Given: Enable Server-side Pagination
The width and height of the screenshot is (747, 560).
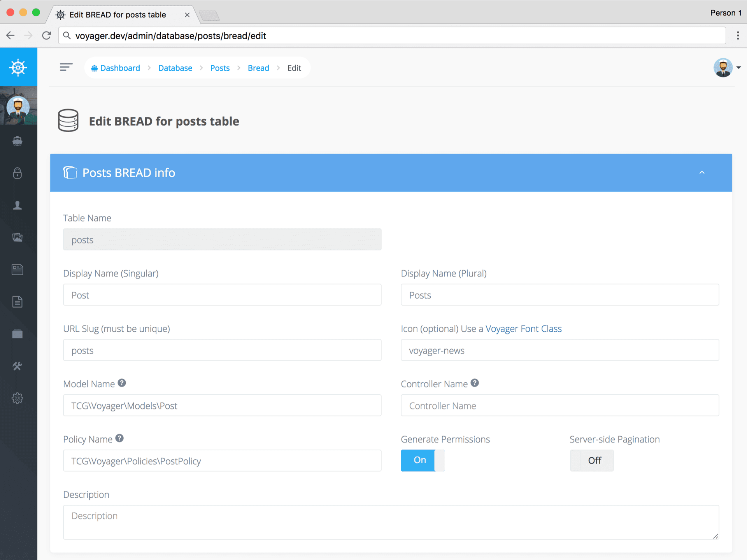Looking at the screenshot, I should (592, 460).
